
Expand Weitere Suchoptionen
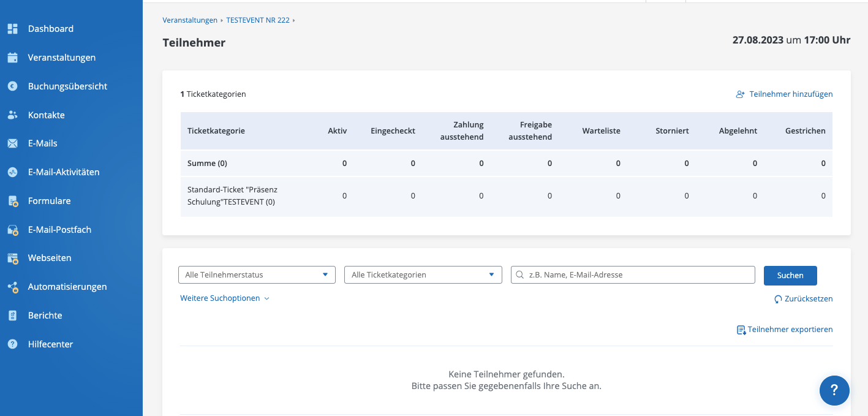click(x=224, y=298)
